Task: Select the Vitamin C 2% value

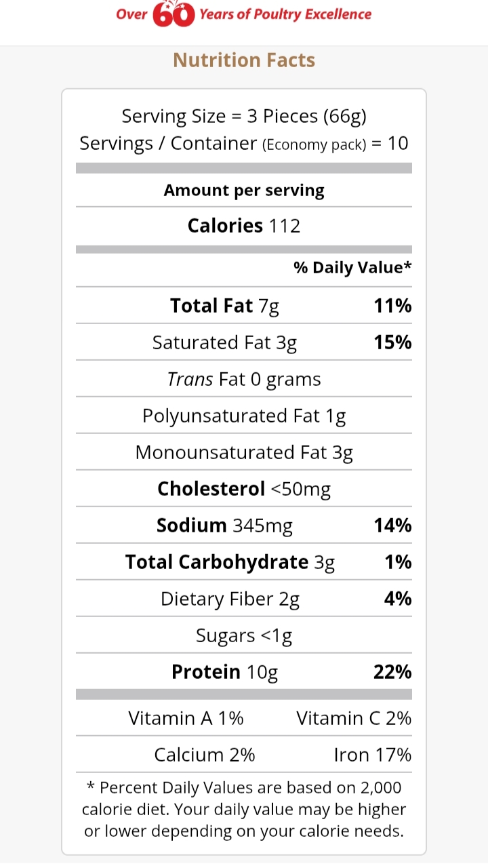Action: [354, 718]
